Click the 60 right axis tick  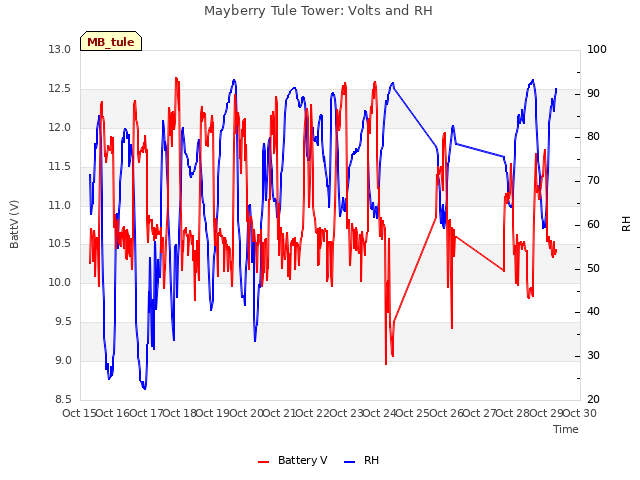point(593,224)
